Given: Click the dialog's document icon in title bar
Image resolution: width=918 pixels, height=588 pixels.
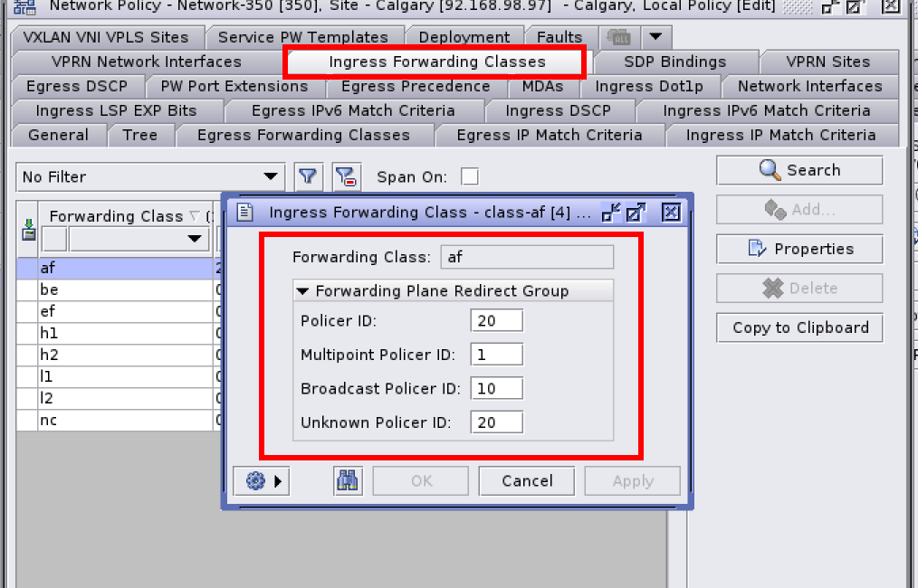Looking at the screenshot, I should point(244,213).
